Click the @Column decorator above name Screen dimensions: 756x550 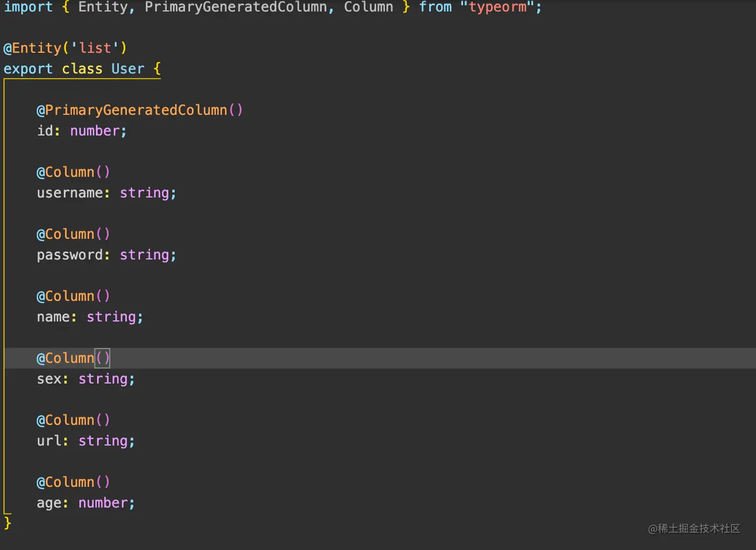(x=74, y=296)
